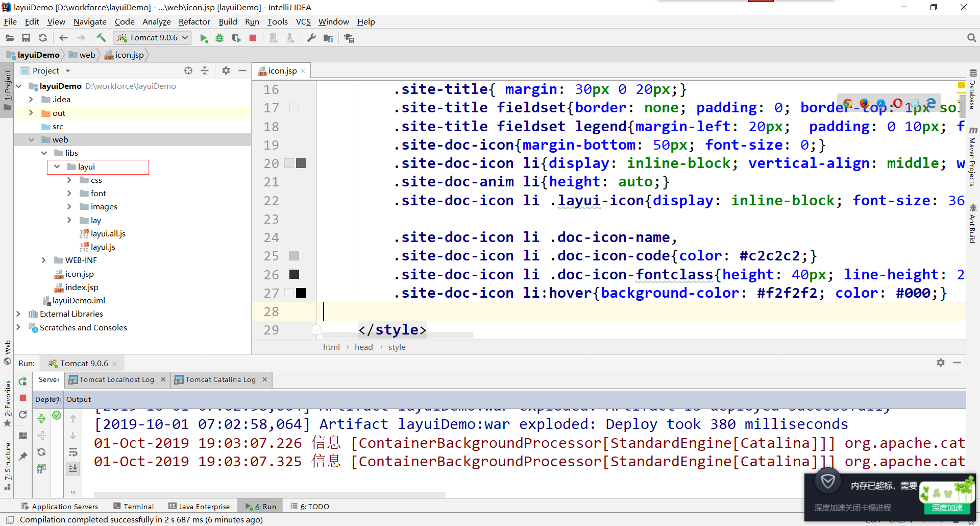Image resolution: width=980 pixels, height=526 pixels.
Task: Open Search Everywhere magnifier icon
Action: coord(971,38)
